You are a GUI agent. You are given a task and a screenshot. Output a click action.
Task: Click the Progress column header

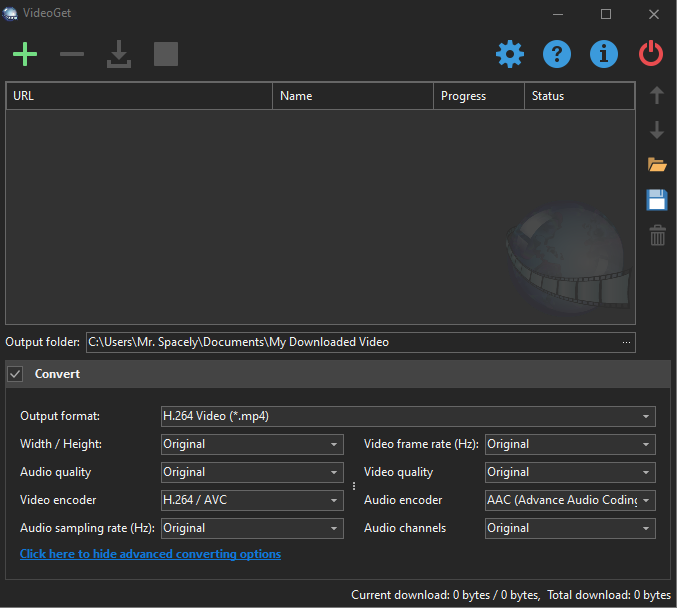point(479,96)
